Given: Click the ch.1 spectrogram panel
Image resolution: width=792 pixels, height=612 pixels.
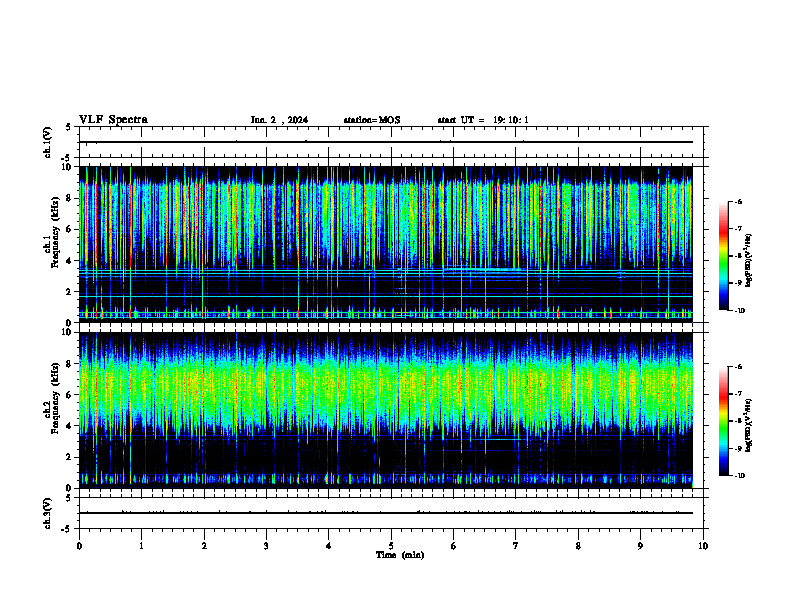Looking at the screenshot, I should 386,244.
